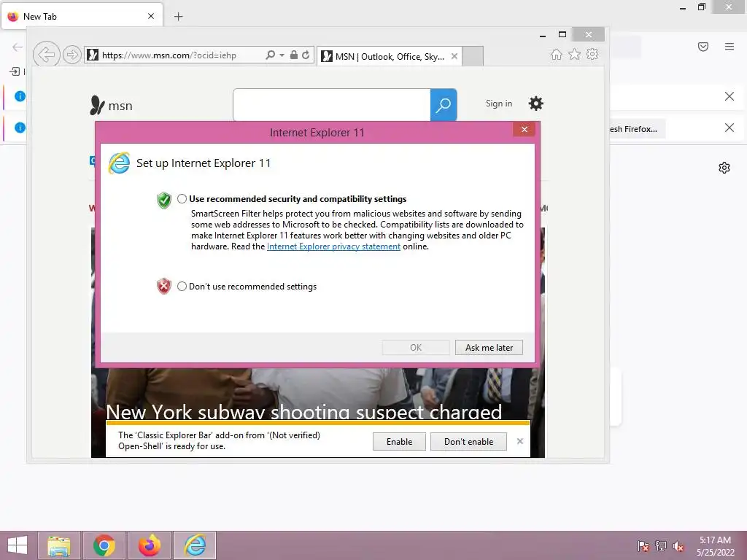The width and height of the screenshot is (747, 560).
Task: Close the Firefox New Tab
Action: (x=151, y=16)
